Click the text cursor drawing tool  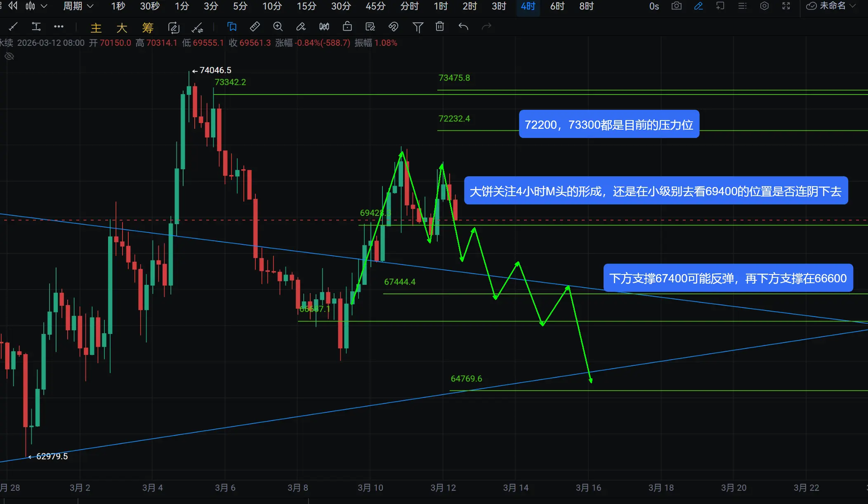tap(36, 27)
